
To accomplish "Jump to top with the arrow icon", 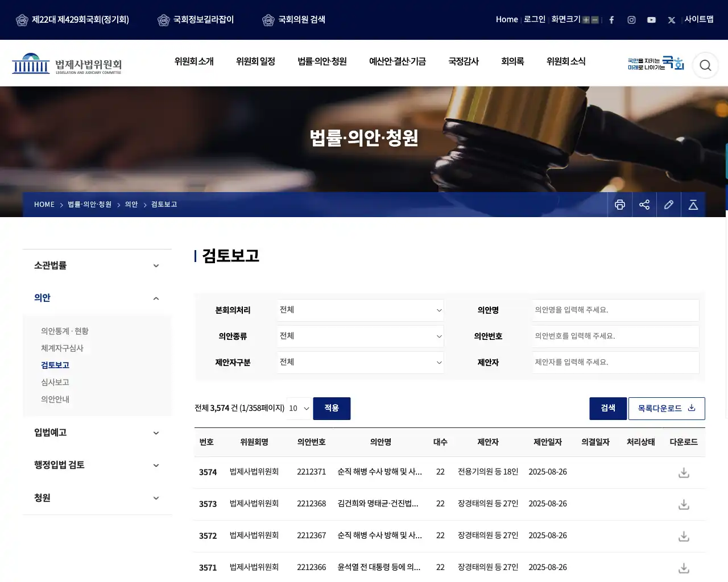I will 693,205.
